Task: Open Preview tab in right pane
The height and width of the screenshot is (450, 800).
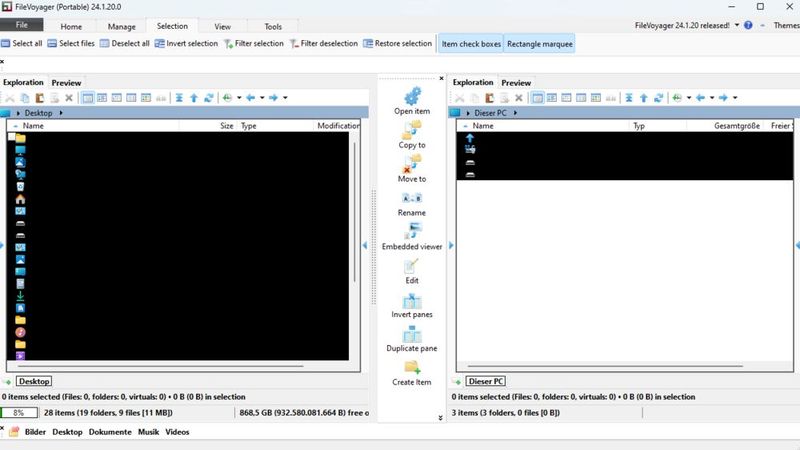Action: [516, 83]
